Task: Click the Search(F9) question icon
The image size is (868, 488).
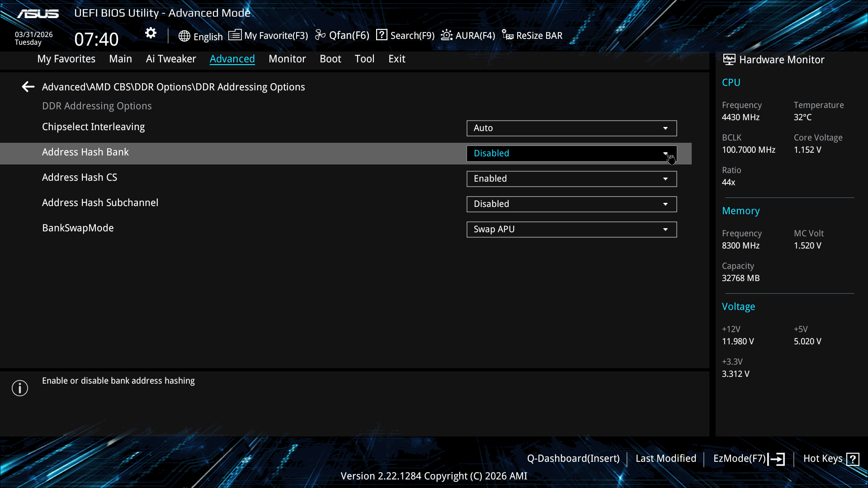Action: [382, 35]
